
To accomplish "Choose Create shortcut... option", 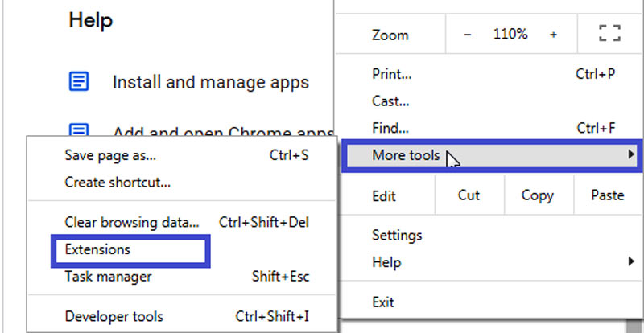I will coord(118,182).
